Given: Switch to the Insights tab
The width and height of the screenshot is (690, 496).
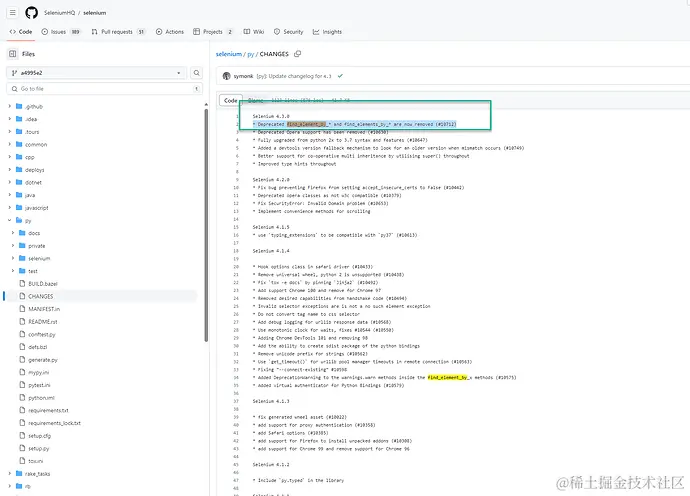Looking at the screenshot, I should (327, 32).
